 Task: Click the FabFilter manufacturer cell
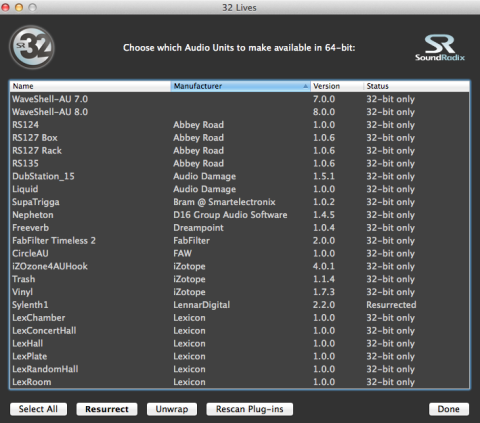point(191,241)
